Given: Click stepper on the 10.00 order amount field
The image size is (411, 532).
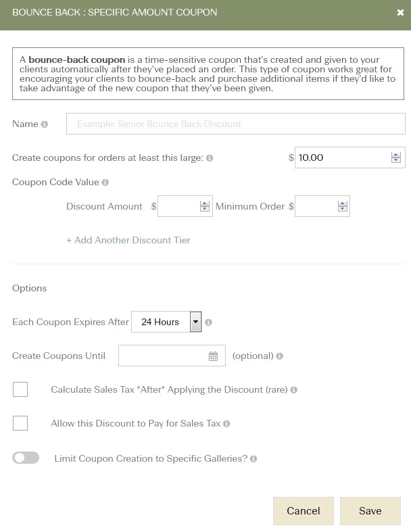Looking at the screenshot, I should (396, 158).
